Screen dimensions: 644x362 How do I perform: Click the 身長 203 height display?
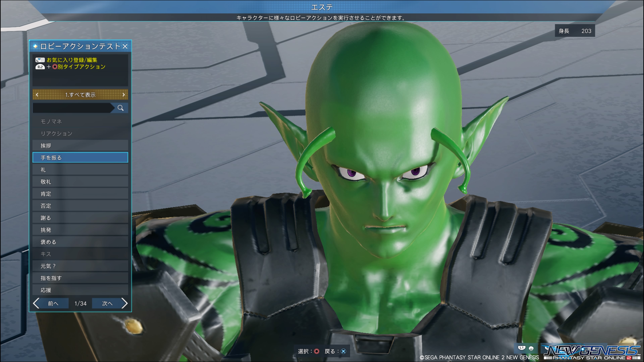pos(575,31)
